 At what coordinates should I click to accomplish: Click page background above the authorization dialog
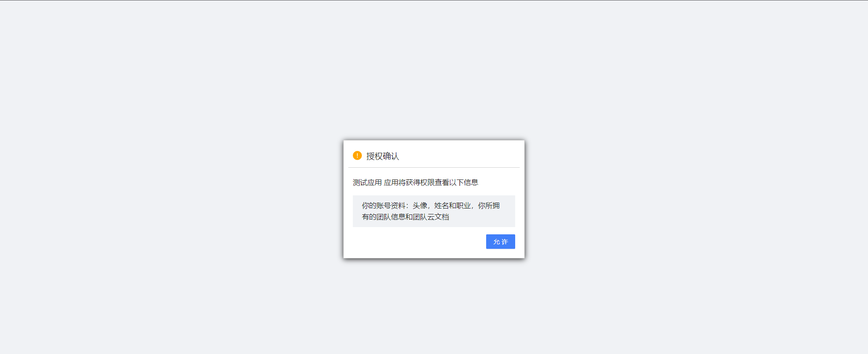point(434,68)
